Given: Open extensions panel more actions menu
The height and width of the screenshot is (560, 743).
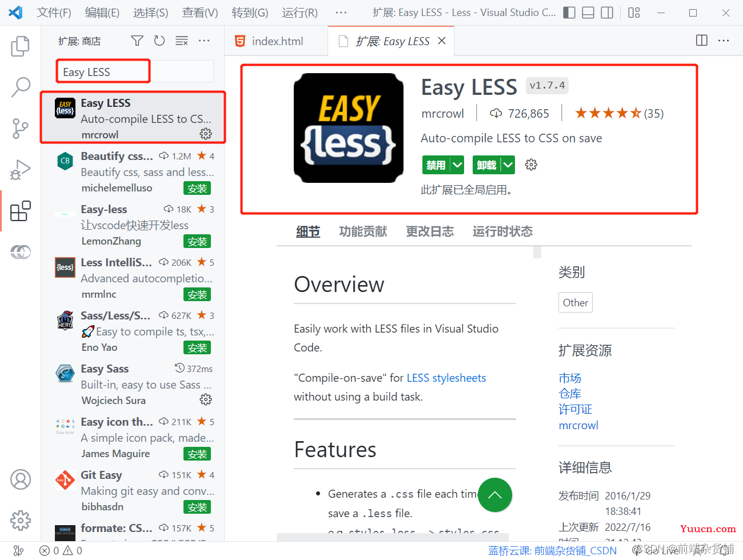Looking at the screenshot, I should 204,41.
